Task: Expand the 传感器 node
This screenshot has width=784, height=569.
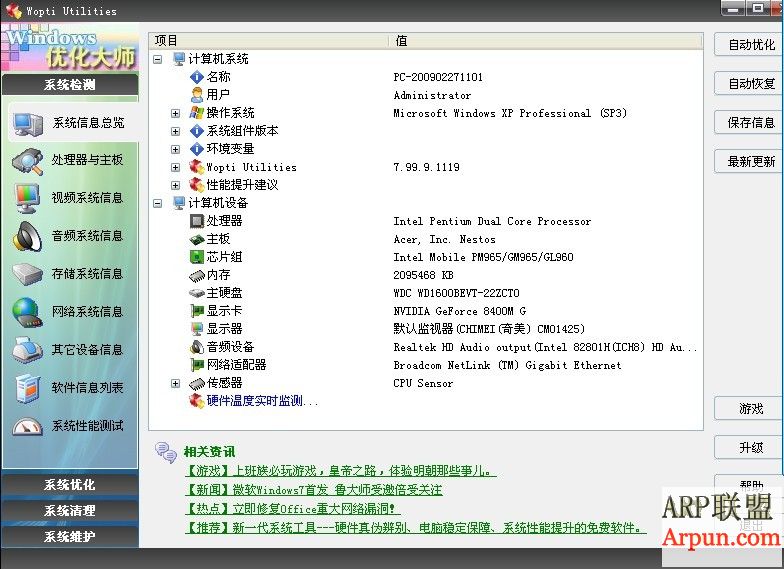Action: (176, 384)
